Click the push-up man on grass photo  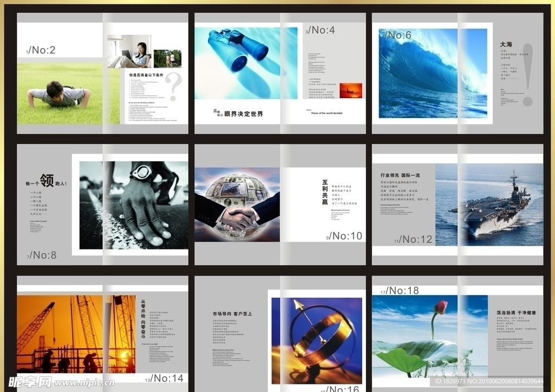68,93
